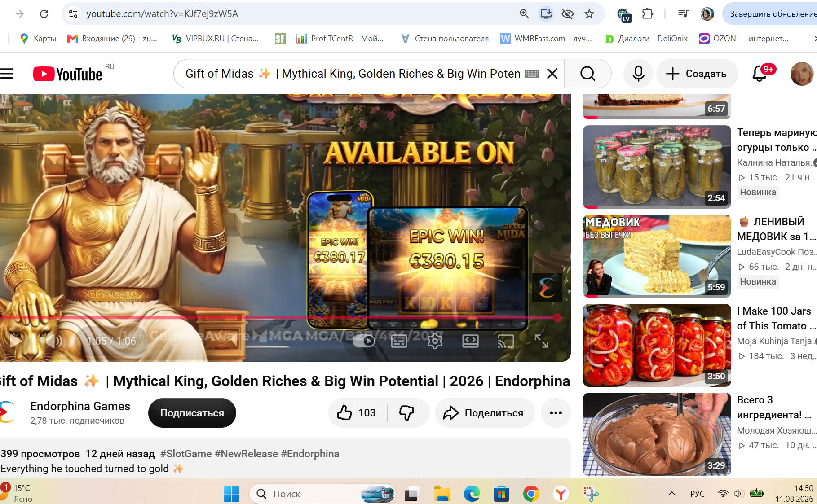817x504 pixels.
Task: Open the #SlotGame hashtag
Action: tap(186, 454)
